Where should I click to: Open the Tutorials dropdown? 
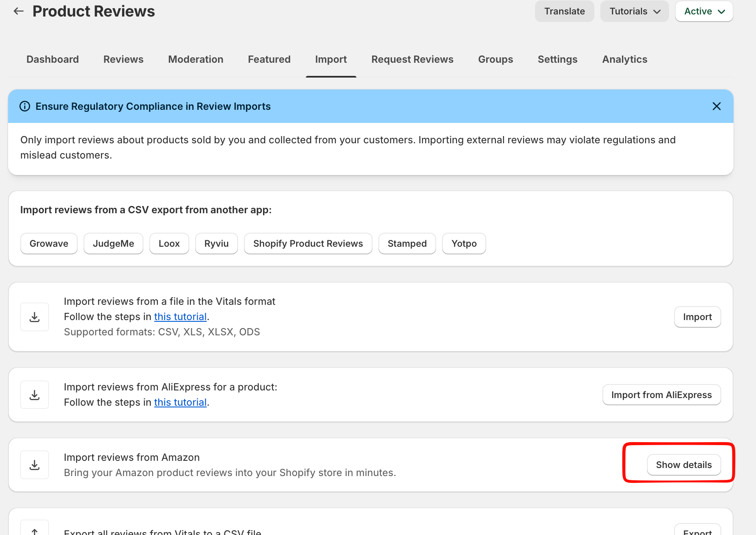(x=635, y=11)
